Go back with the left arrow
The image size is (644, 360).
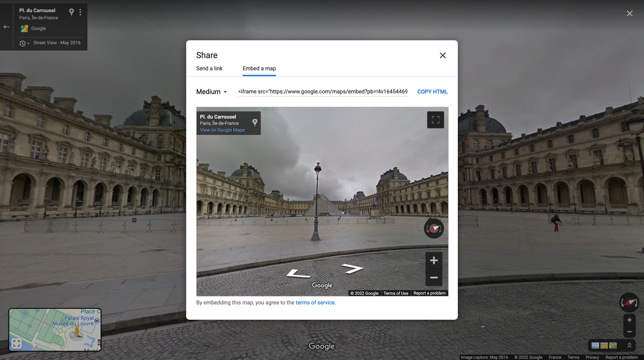[6, 27]
